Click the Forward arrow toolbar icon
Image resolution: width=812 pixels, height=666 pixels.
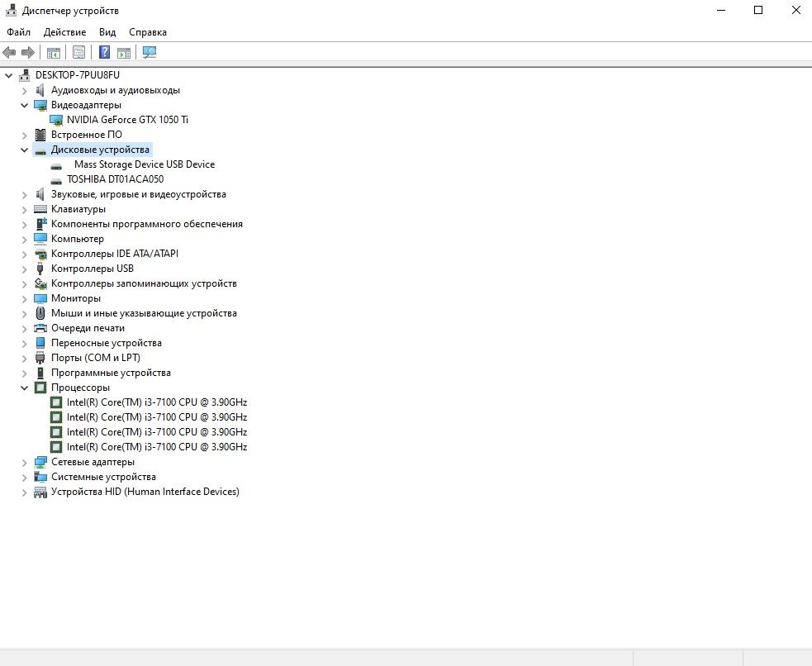(x=28, y=52)
